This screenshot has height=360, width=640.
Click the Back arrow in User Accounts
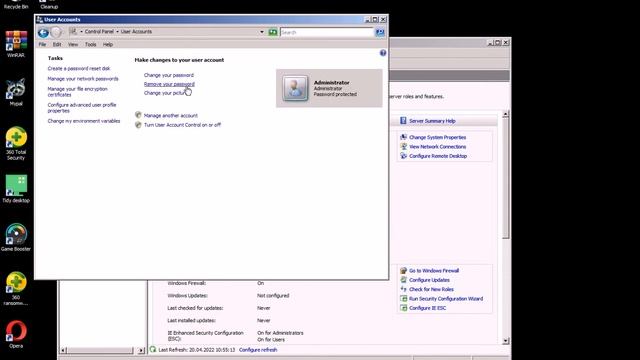coord(43,32)
